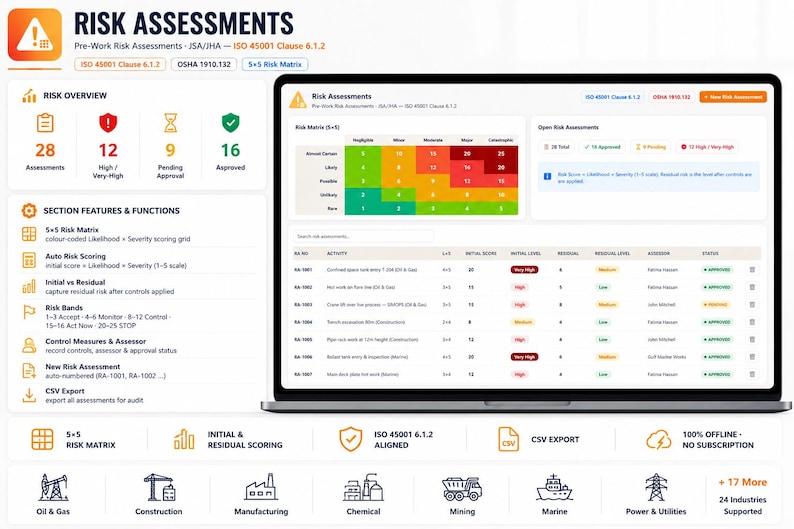Click the hourglass Pending Approval icon
794x529 pixels.
coord(171,123)
